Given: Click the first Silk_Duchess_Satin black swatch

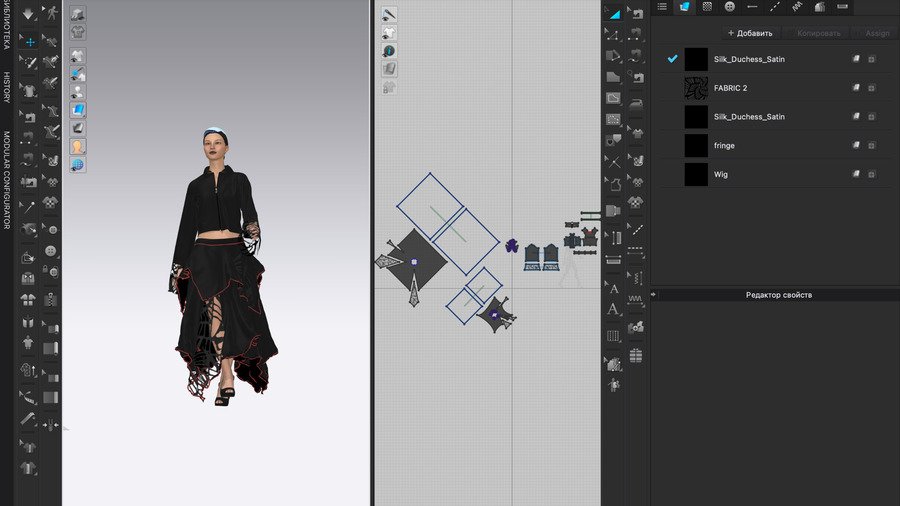Looking at the screenshot, I should tap(696, 59).
